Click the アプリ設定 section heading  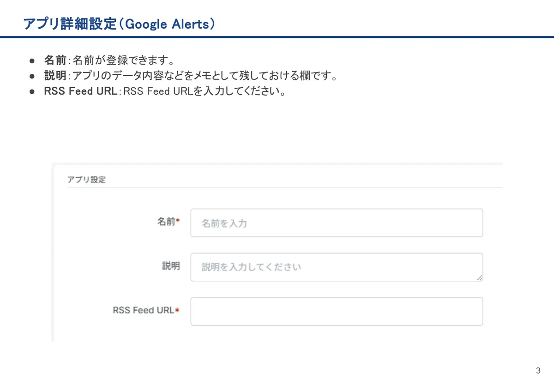[86, 180]
